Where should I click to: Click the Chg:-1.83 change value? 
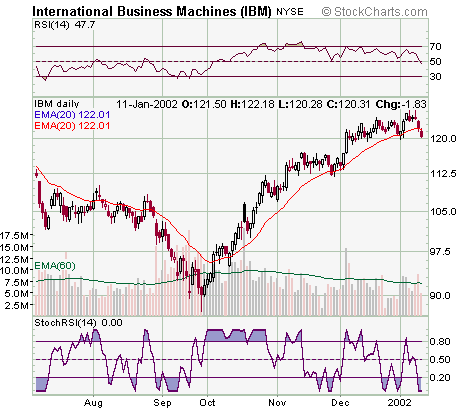click(401, 104)
